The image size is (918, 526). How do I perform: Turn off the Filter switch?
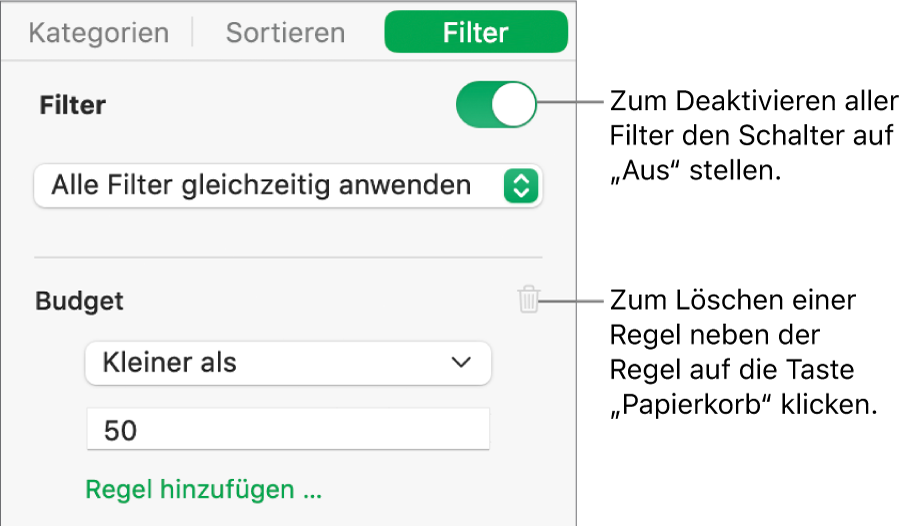pyautogui.click(x=496, y=105)
